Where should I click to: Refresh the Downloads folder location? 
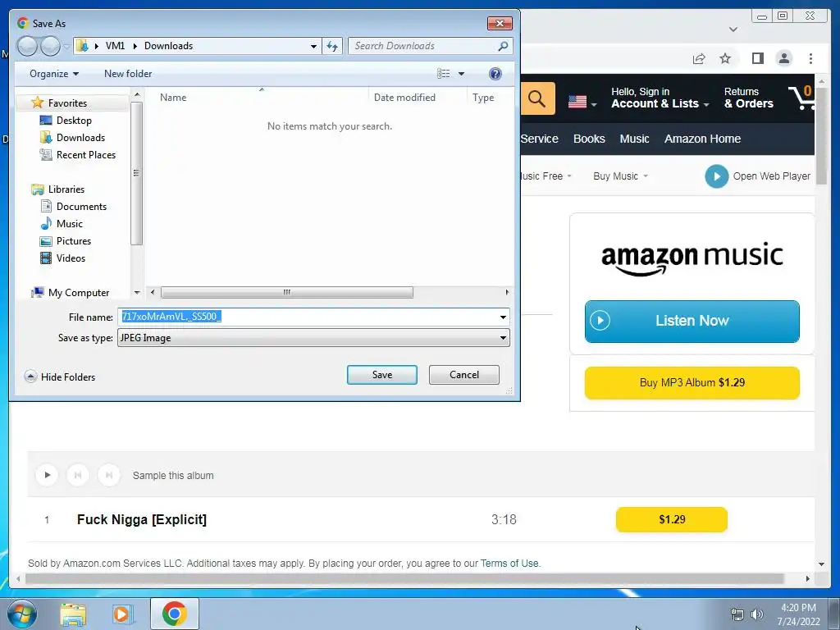(332, 46)
